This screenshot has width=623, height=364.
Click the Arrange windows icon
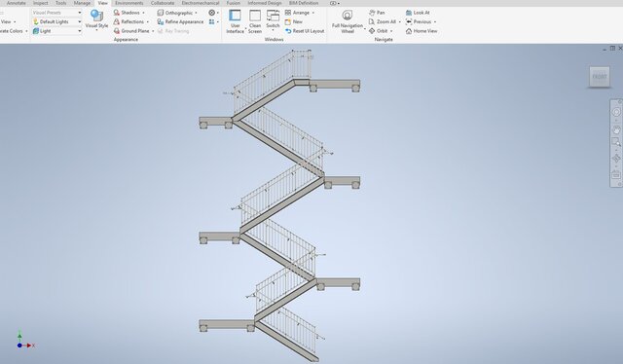click(x=288, y=13)
